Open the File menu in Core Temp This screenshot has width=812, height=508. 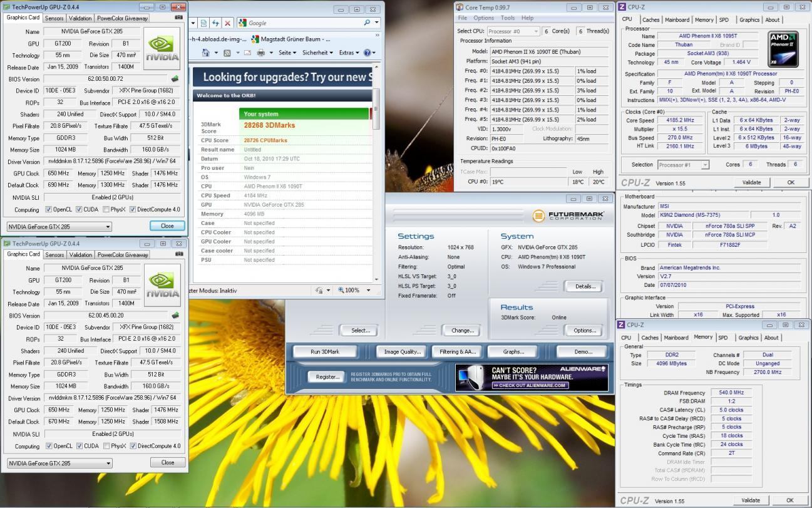coord(463,18)
